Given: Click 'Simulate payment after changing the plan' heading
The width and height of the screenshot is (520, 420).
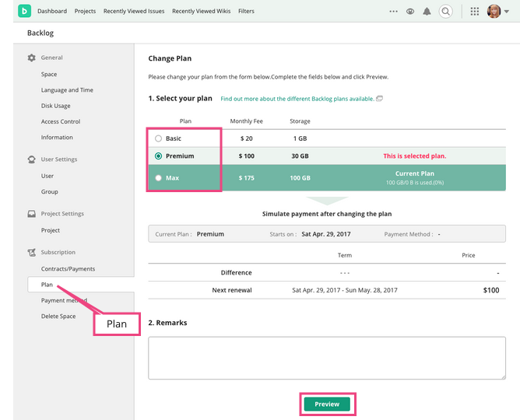Looking at the screenshot, I should (327, 214).
